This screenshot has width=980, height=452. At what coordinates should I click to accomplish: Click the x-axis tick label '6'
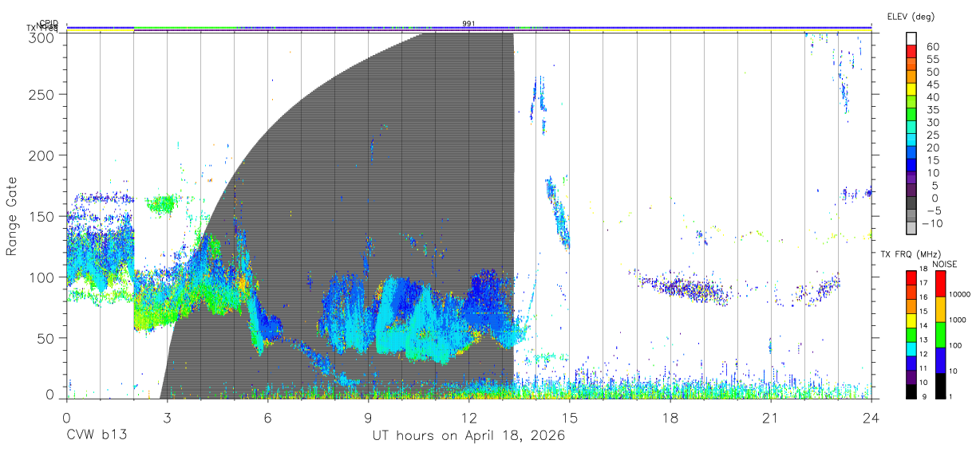pos(267,417)
